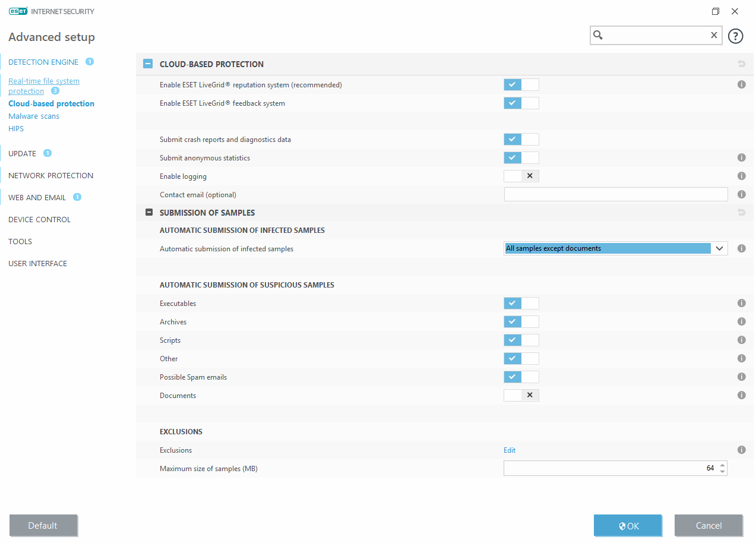Collapse the Submission of Samples section
The width and height of the screenshot is (756, 543).
point(149,213)
